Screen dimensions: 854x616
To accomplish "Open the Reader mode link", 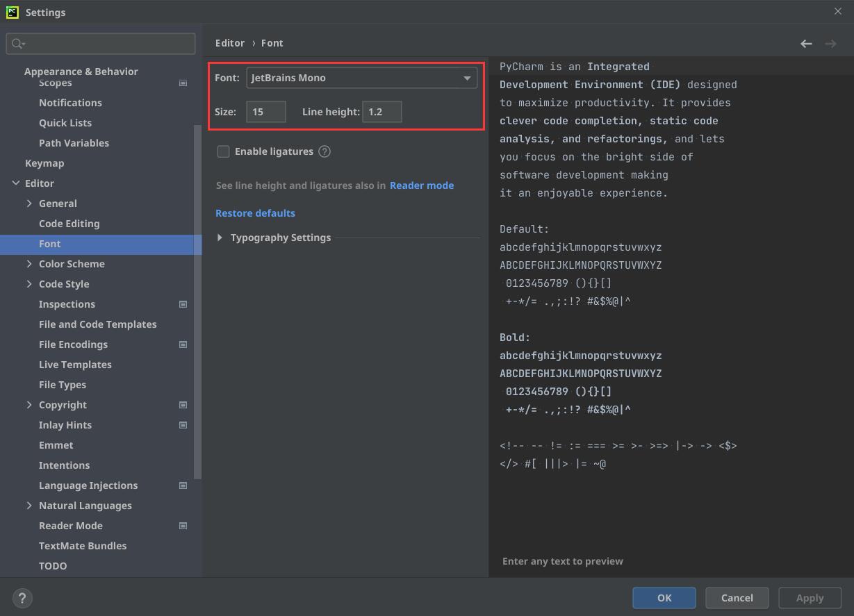I will click(x=421, y=185).
